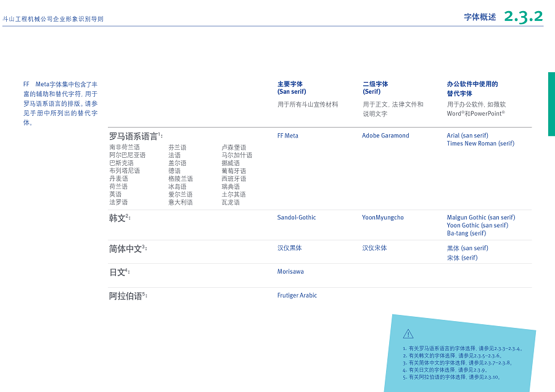Viewport: 555px width, 392px height.
Task: Select '汉仪宋体' font name
Action: point(374,248)
